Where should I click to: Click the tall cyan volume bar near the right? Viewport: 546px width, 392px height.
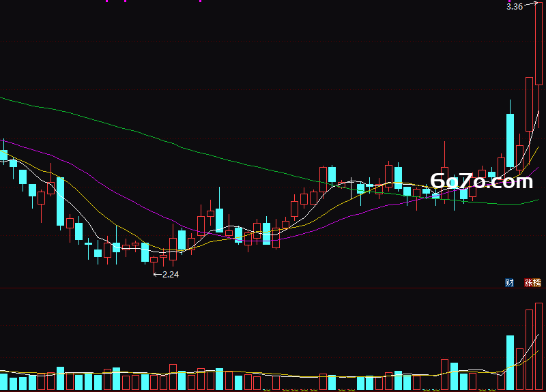tap(510, 363)
